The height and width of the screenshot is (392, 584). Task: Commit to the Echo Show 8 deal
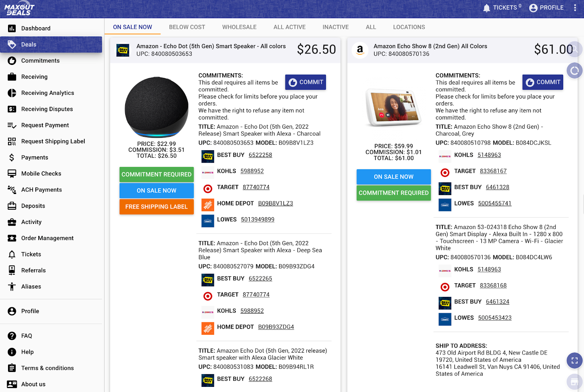pyautogui.click(x=543, y=82)
